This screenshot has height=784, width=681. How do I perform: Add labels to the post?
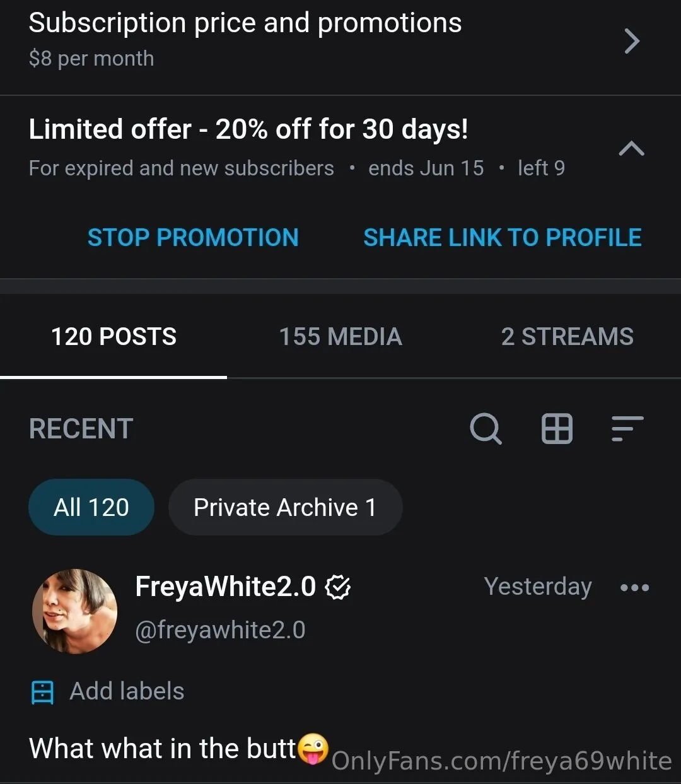coord(127,692)
